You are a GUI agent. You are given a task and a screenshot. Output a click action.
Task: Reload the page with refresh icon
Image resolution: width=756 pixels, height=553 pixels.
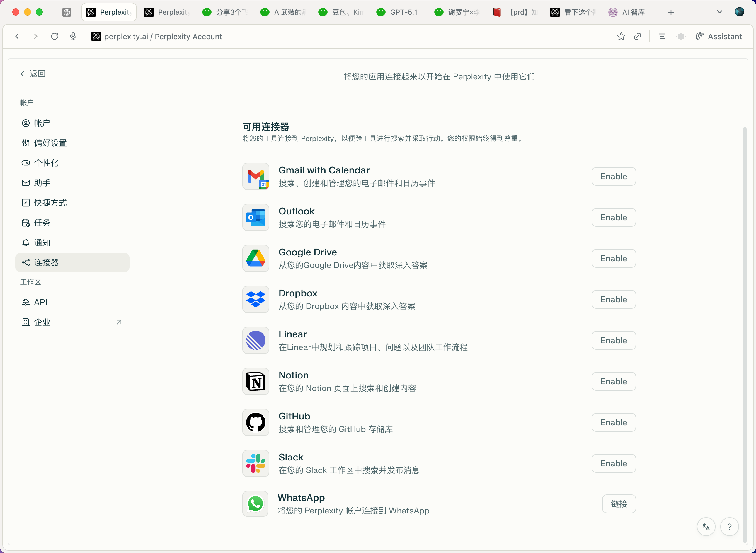pyautogui.click(x=55, y=36)
